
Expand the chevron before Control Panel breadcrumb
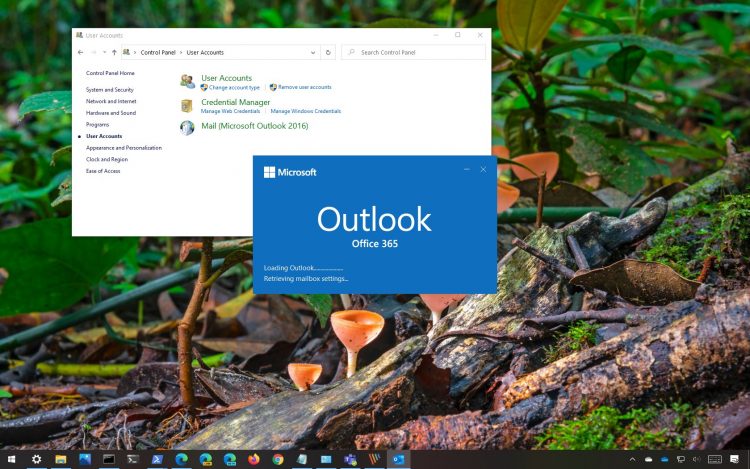pos(135,52)
